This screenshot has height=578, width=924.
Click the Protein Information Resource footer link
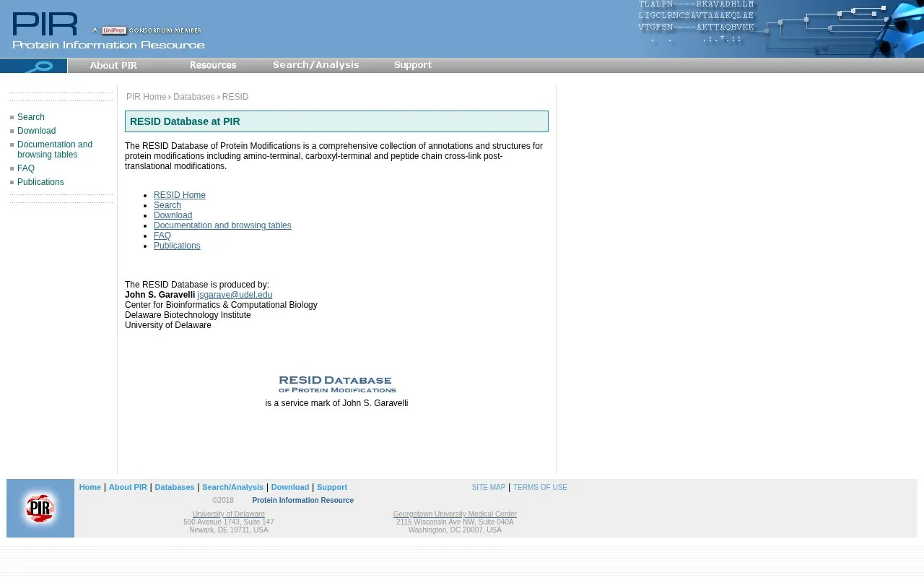pyautogui.click(x=302, y=500)
